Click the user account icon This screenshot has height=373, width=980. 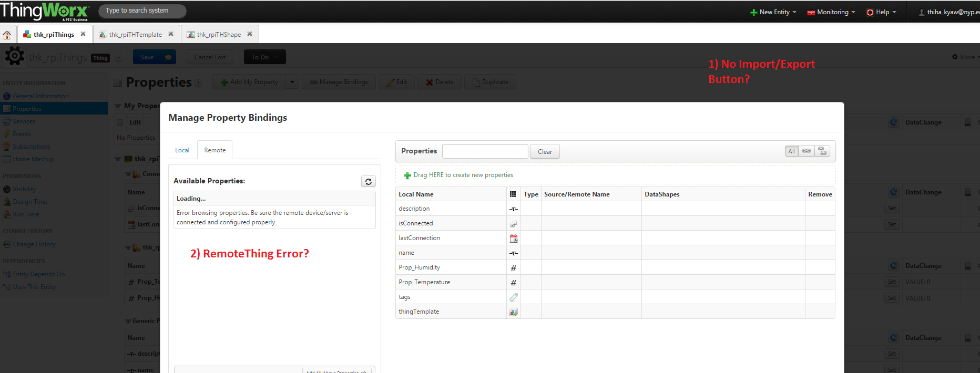coord(921,12)
